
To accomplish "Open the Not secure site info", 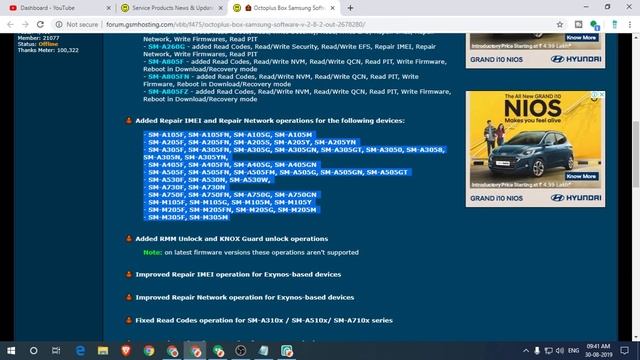I will [x=77, y=24].
